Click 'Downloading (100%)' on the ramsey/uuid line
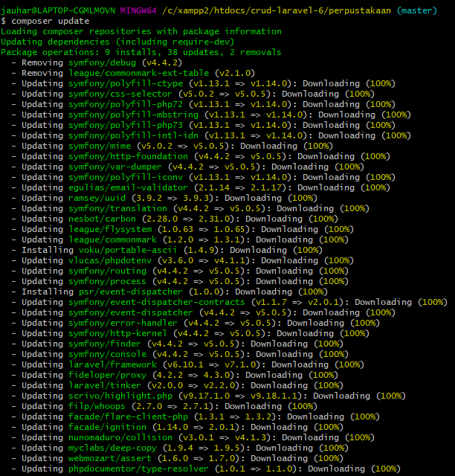This screenshot has width=455, height=476. pos(271,198)
